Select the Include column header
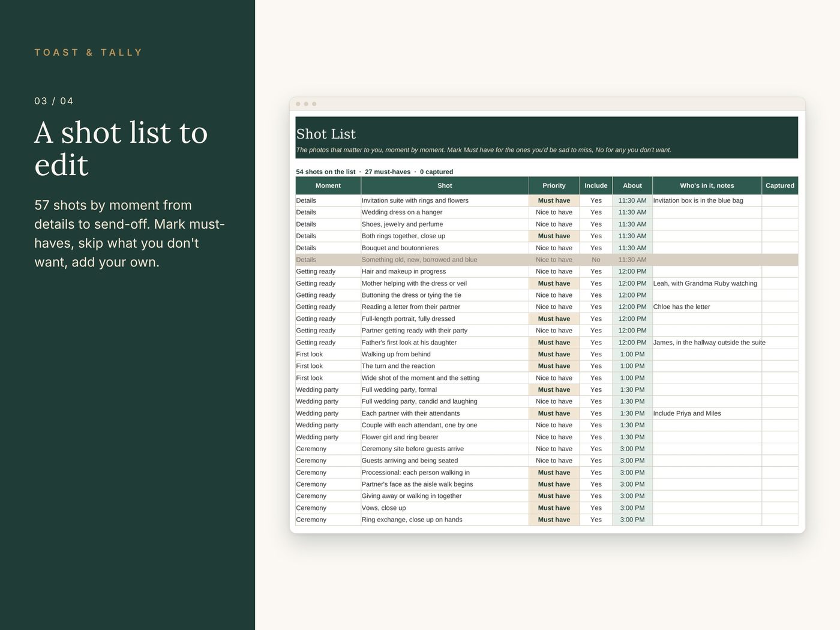This screenshot has height=630, width=840. coord(596,185)
